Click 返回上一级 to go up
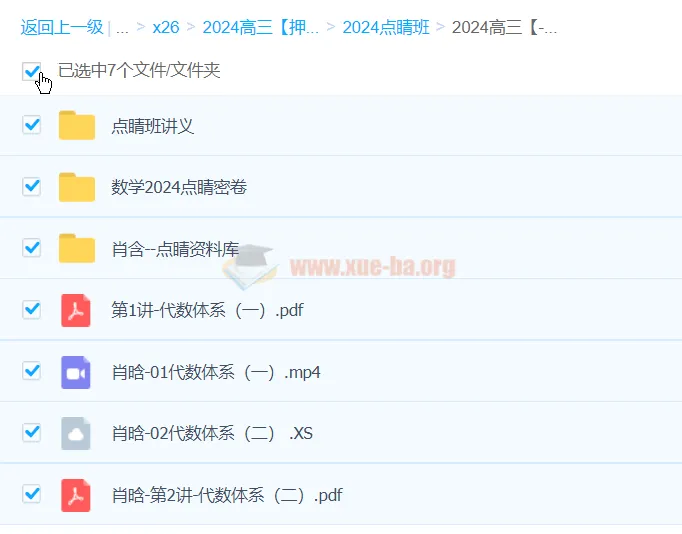 tap(62, 27)
